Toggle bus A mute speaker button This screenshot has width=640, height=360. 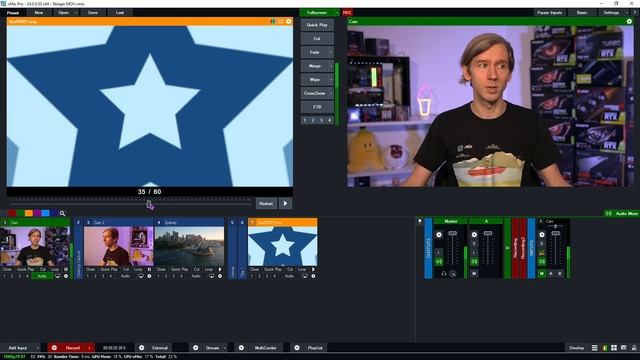click(474, 262)
